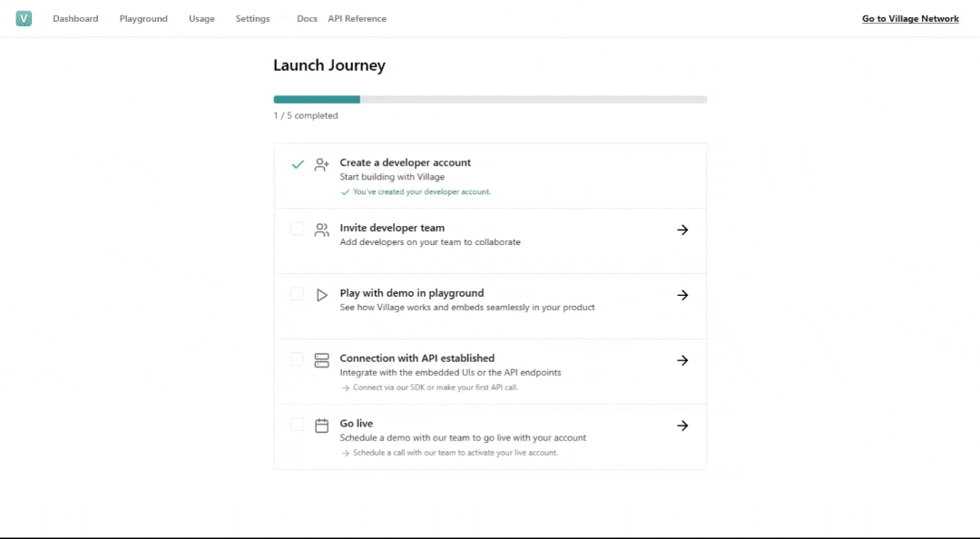The height and width of the screenshot is (539, 980).
Task: Click the server icon beside Connection with API
Action: (321, 360)
